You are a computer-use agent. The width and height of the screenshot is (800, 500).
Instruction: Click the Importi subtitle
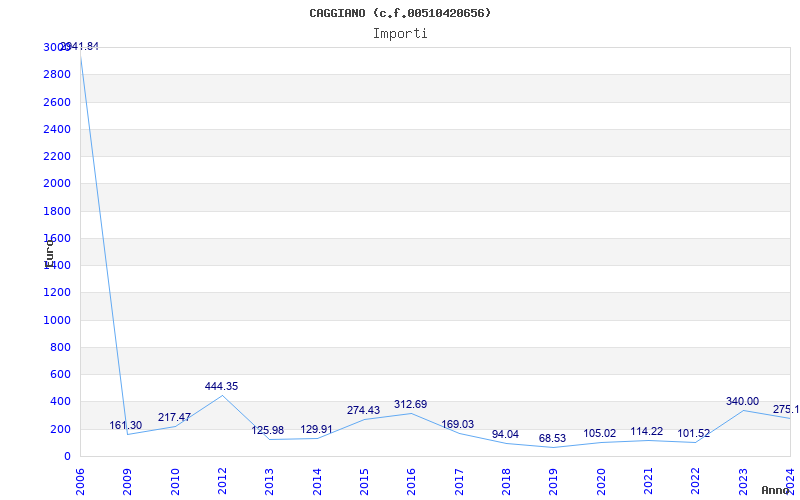(400, 33)
